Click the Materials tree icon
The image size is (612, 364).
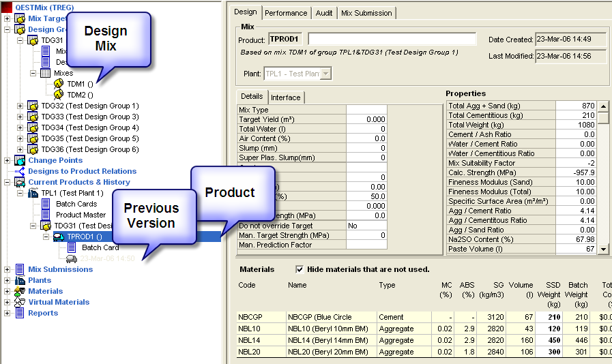point(19,291)
